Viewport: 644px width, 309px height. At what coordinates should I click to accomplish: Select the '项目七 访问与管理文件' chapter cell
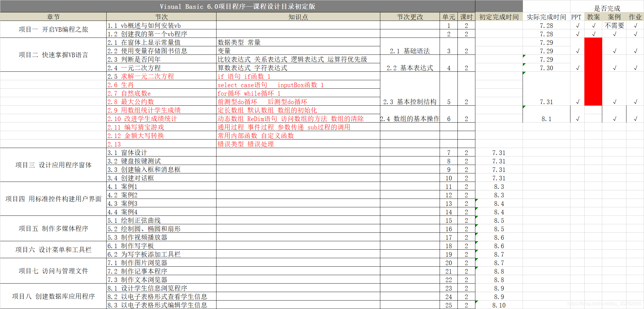click(53, 271)
